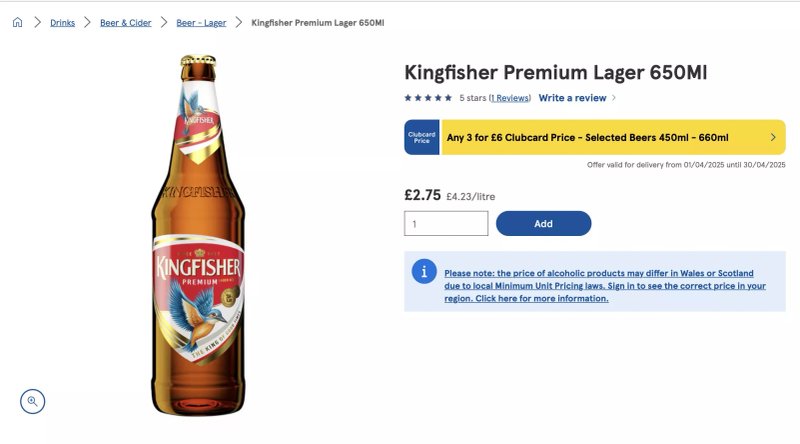Open Drinks breadcrumb link
This screenshot has height=444, width=800.
62,23
